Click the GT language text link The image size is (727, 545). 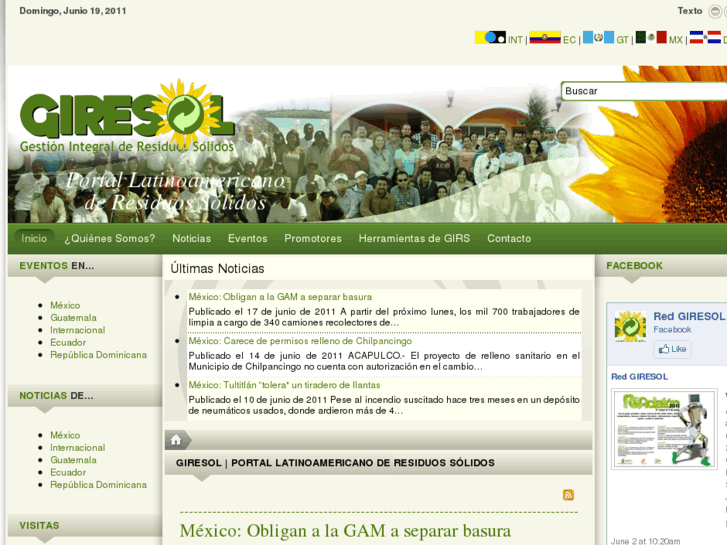(x=623, y=40)
